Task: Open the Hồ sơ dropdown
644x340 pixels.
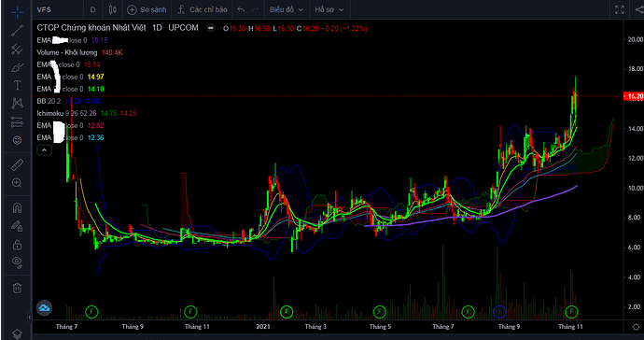Action: tap(329, 9)
